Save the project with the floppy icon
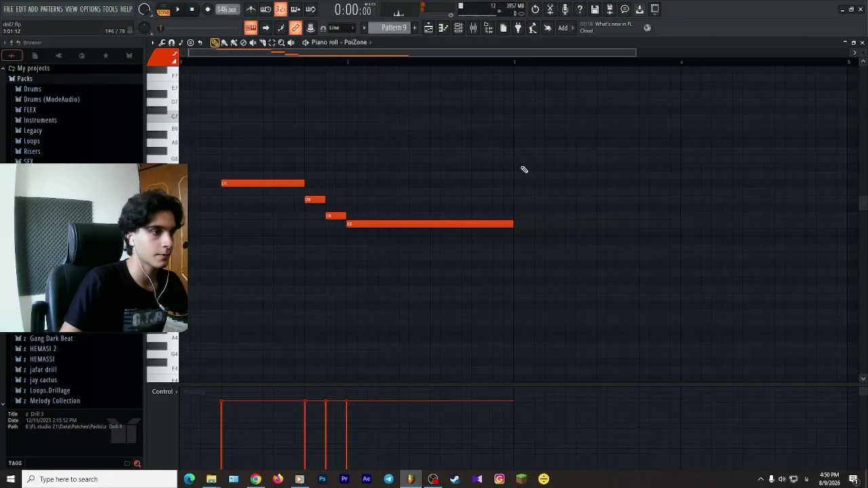This screenshot has height=488, width=868. pos(595,9)
